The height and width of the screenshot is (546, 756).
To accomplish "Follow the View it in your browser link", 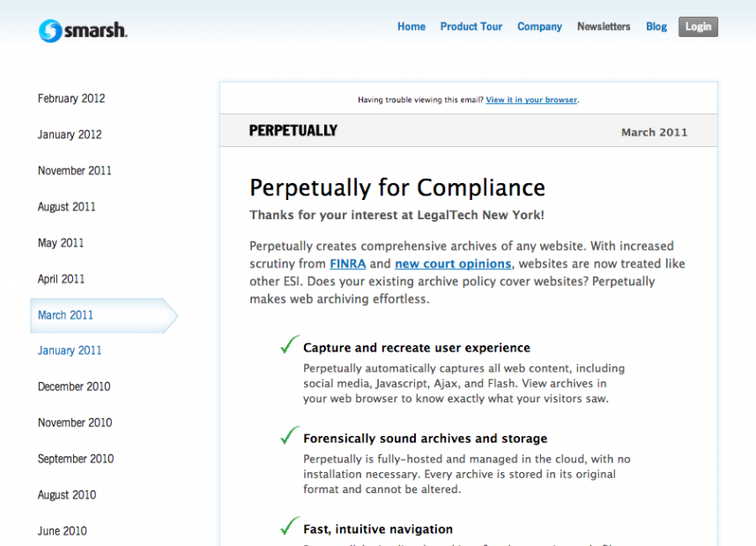I will [x=531, y=100].
